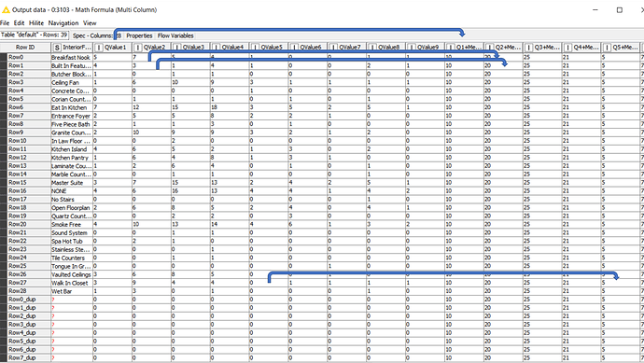Click the Wet Bar cell
Viewport: 644px width, 363px height.
[x=72, y=291]
